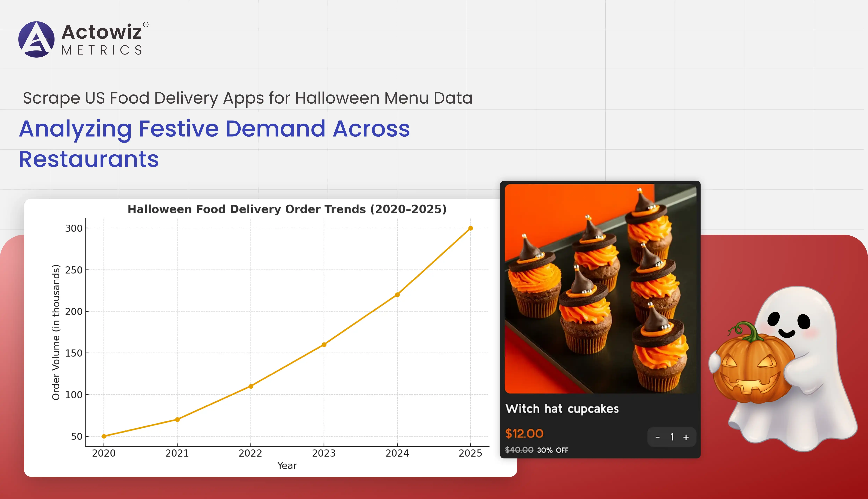Click the chart title Halloween Food Delivery
The width and height of the screenshot is (868, 499).
(x=287, y=209)
